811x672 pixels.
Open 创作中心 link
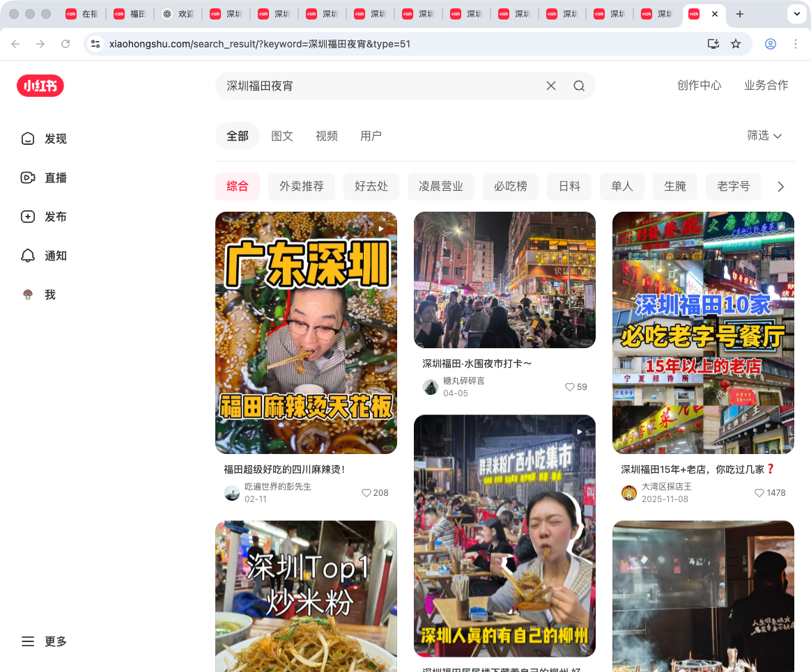[699, 85]
